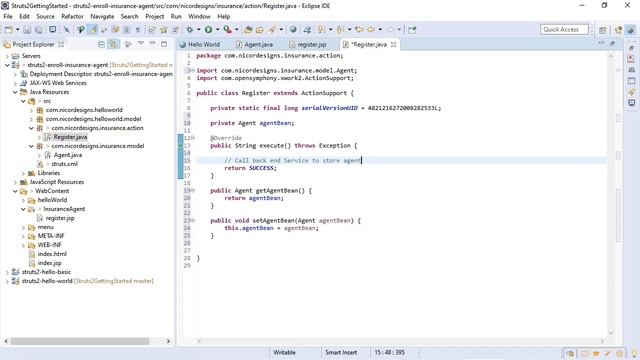Open the Debug dropdown arrow
Image resolution: width=640 pixels, height=360 pixels.
[198, 29]
